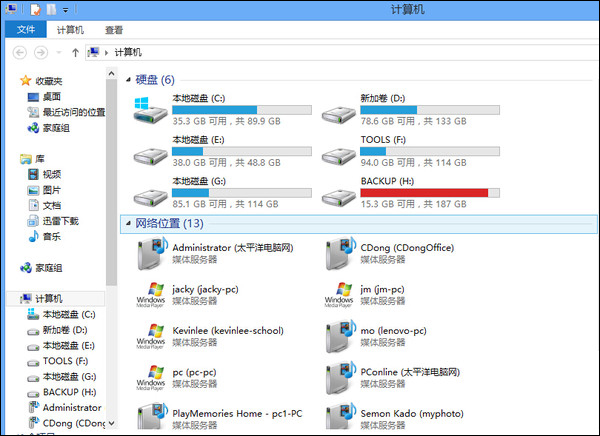Select mo (lenovo-pc) media server icon
600x436 pixels.
341,336
